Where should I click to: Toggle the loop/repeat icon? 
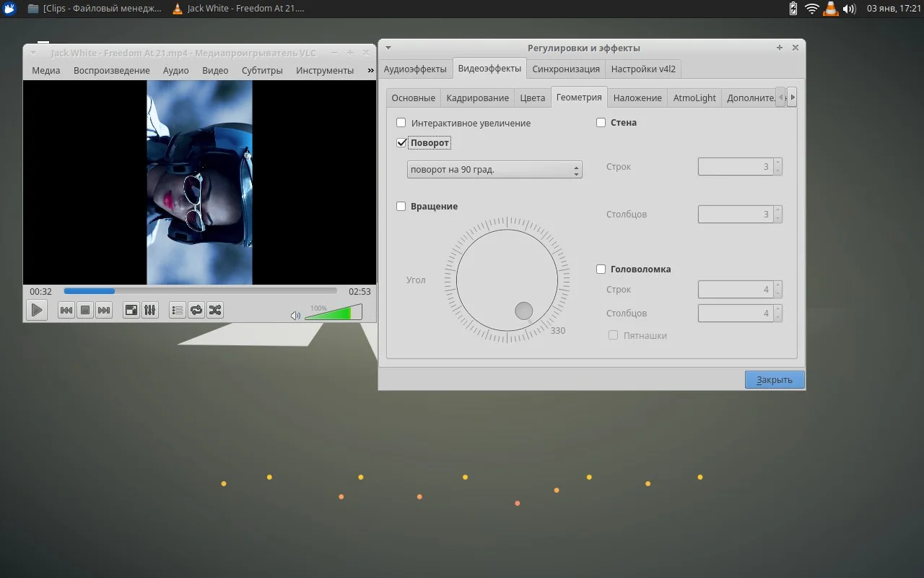[x=196, y=311]
